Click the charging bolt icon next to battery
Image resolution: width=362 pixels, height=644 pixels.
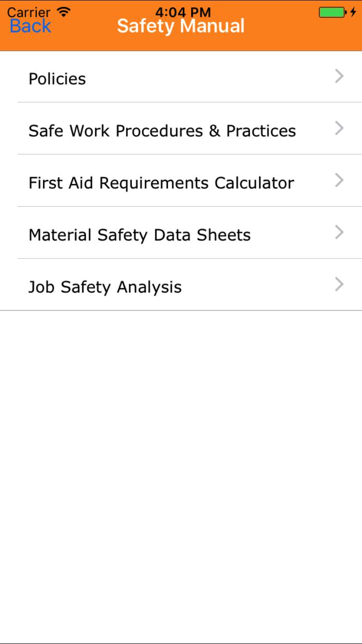[x=353, y=12]
